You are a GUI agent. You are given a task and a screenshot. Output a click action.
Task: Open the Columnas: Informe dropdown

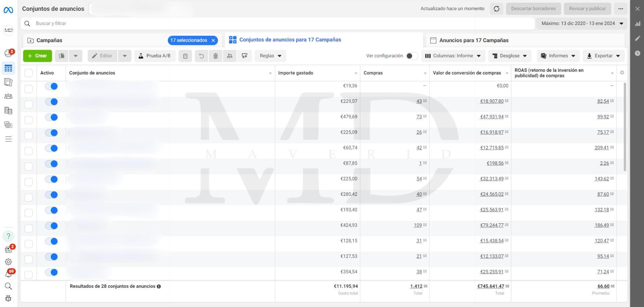(x=453, y=56)
